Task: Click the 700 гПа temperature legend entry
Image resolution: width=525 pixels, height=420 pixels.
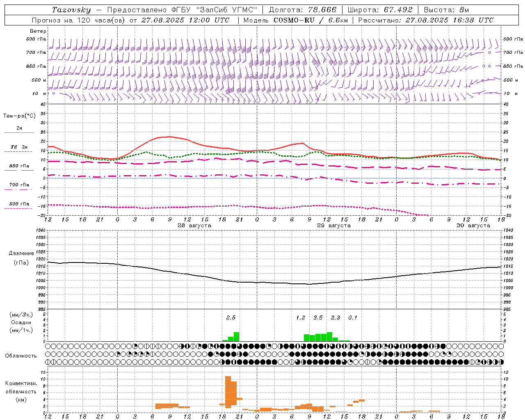Action: click(x=19, y=185)
